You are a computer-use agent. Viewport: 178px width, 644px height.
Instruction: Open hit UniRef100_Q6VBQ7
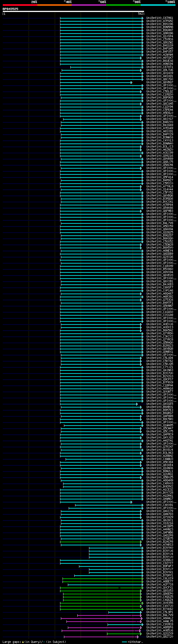point(160,82)
